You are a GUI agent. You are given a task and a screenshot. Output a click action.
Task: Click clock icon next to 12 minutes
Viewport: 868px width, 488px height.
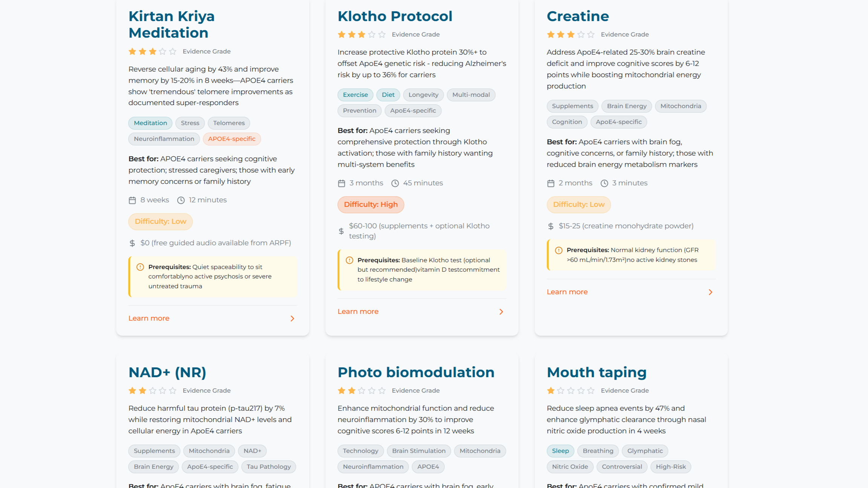[181, 200]
